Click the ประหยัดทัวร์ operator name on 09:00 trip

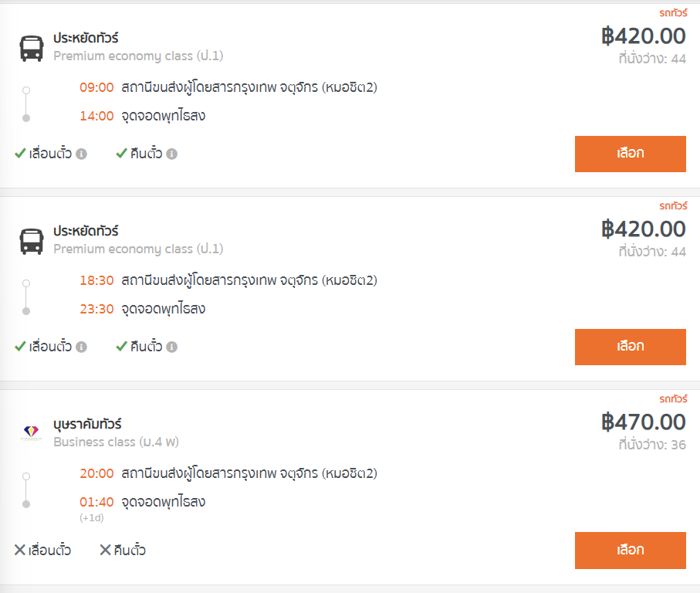point(86,38)
